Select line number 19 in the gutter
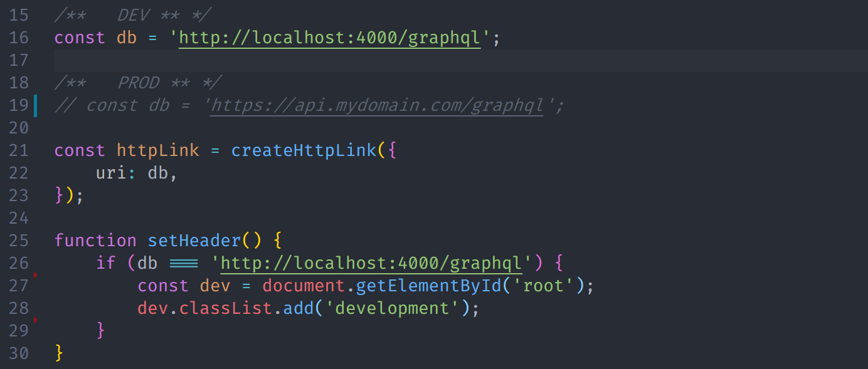 [x=19, y=105]
